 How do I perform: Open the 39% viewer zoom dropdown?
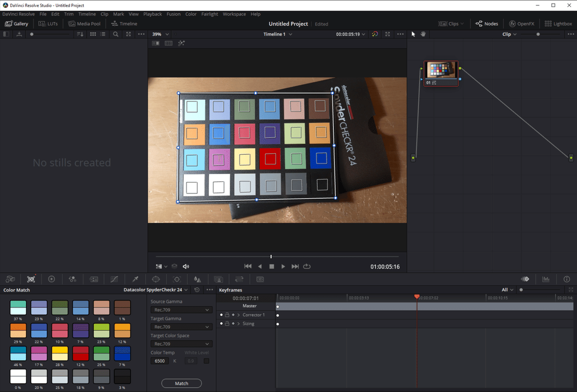click(161, 34)
